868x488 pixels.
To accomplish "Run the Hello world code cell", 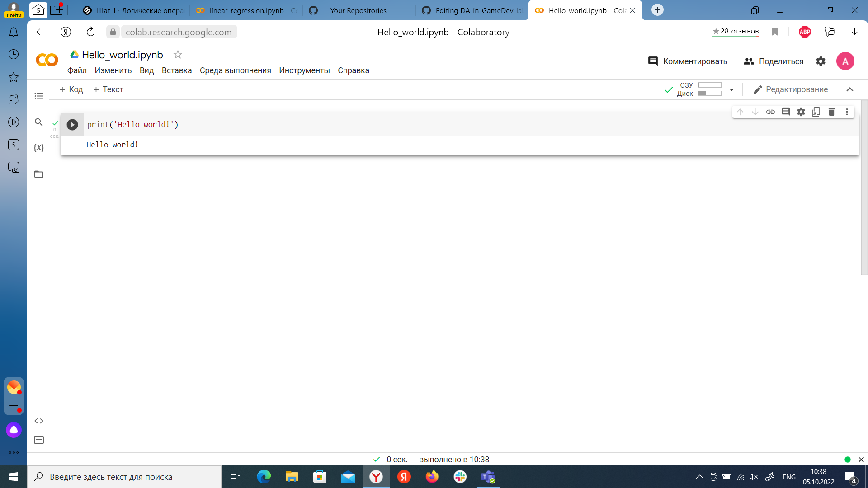I will 72,125.
